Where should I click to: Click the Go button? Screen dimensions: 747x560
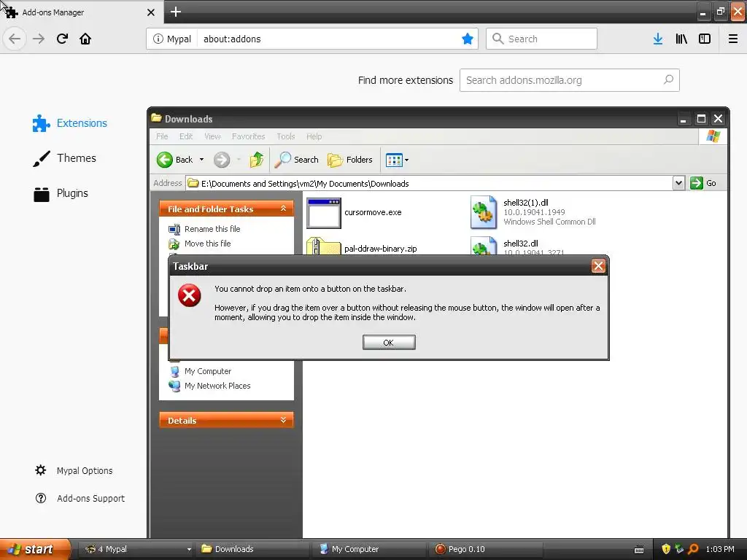(703, 183)
